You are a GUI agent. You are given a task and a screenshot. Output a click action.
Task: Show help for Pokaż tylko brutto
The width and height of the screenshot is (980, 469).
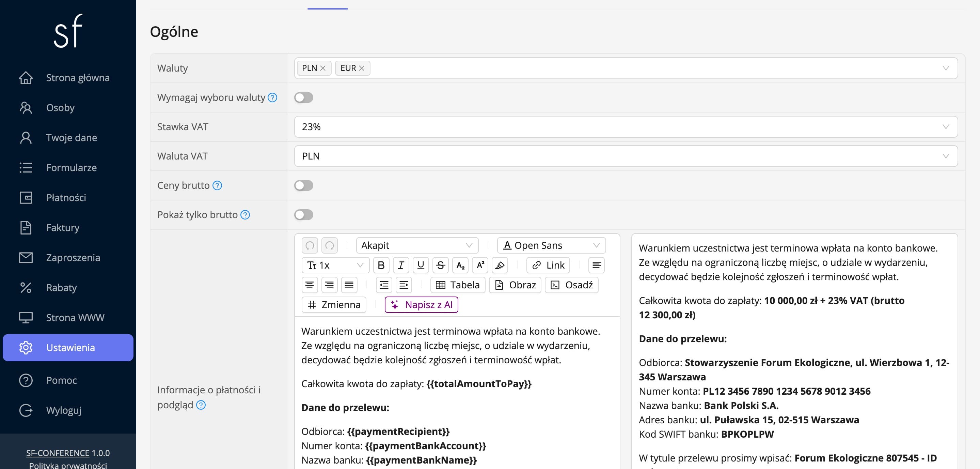click(x=246, y=215)
